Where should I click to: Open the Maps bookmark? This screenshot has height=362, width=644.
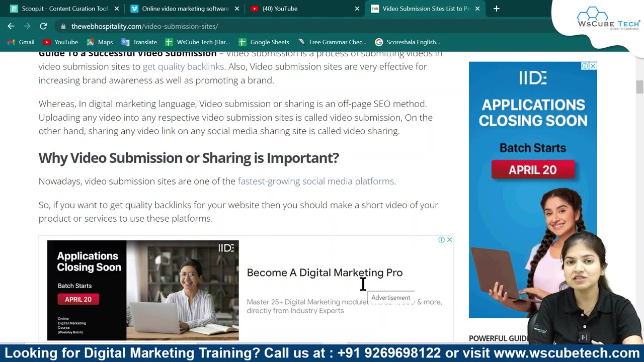[x=100, y=42]
